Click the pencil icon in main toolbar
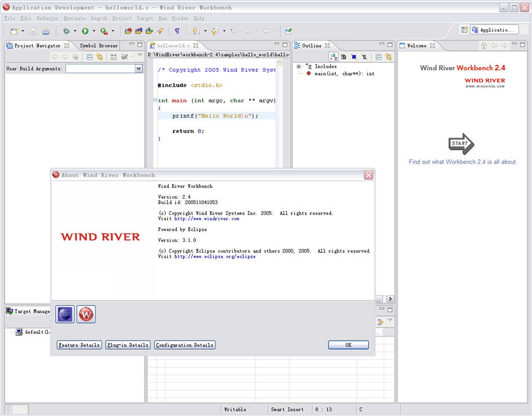This screenshot has height=416, width=532. pyautogui.click(x=160, y=31)
